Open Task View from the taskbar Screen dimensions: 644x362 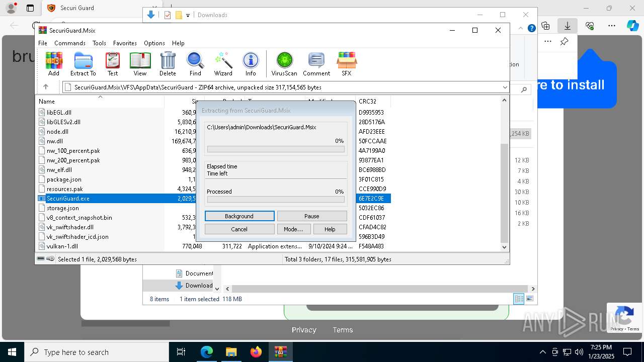click(181, 352)
